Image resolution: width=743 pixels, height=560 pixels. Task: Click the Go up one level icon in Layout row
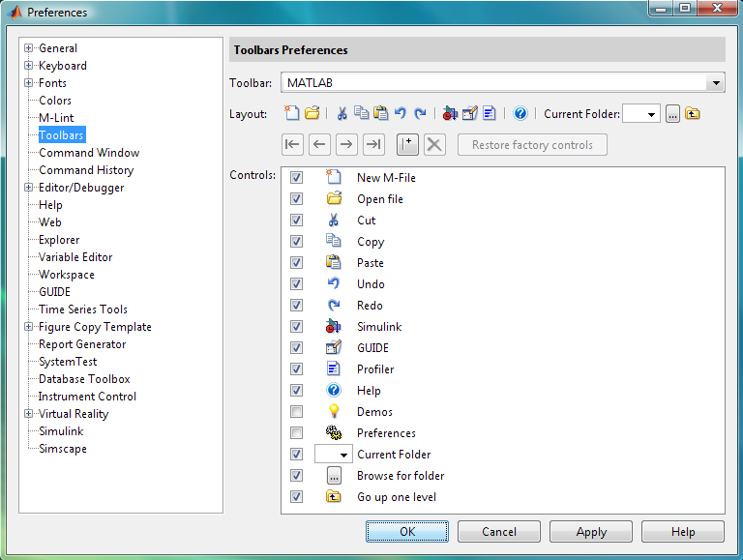pyautogui.click(x=693, y=114)
